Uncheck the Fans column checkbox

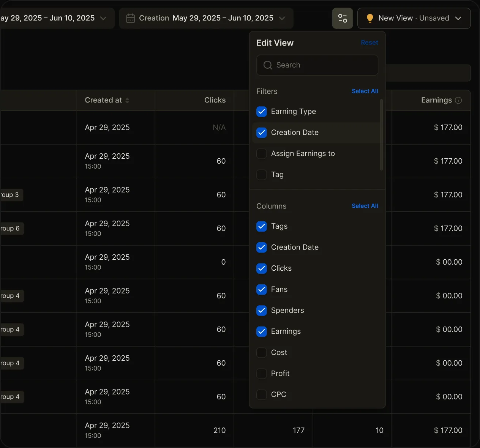(x=262, y=290)
